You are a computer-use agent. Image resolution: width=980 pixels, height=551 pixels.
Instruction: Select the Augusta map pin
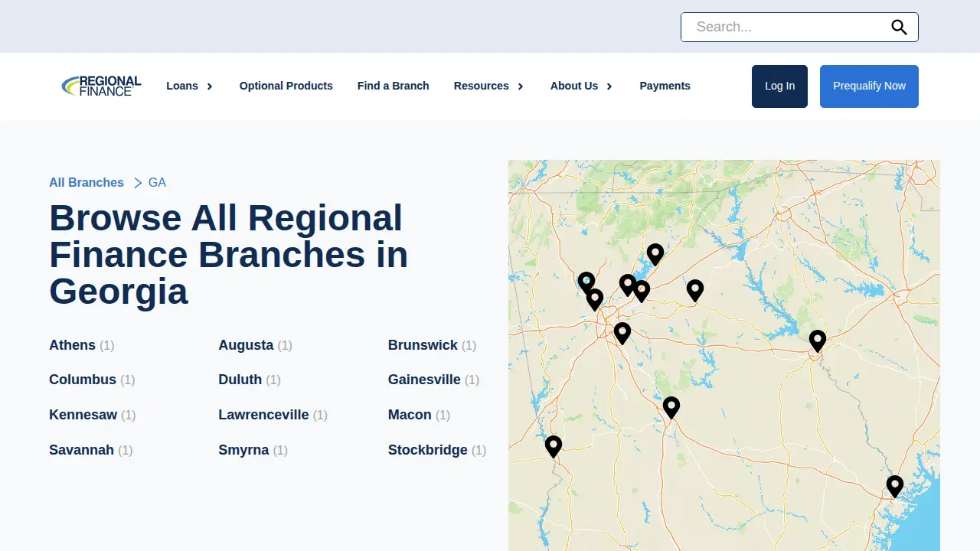[x=818, y=341]
